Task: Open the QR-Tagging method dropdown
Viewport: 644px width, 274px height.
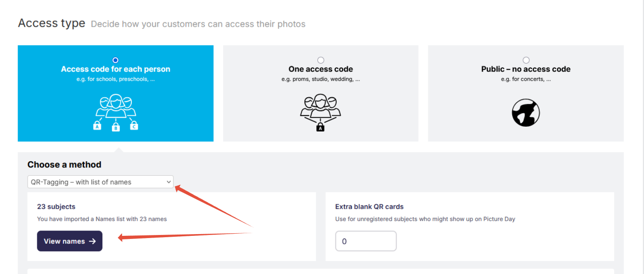Action: [x=100, y=182]
